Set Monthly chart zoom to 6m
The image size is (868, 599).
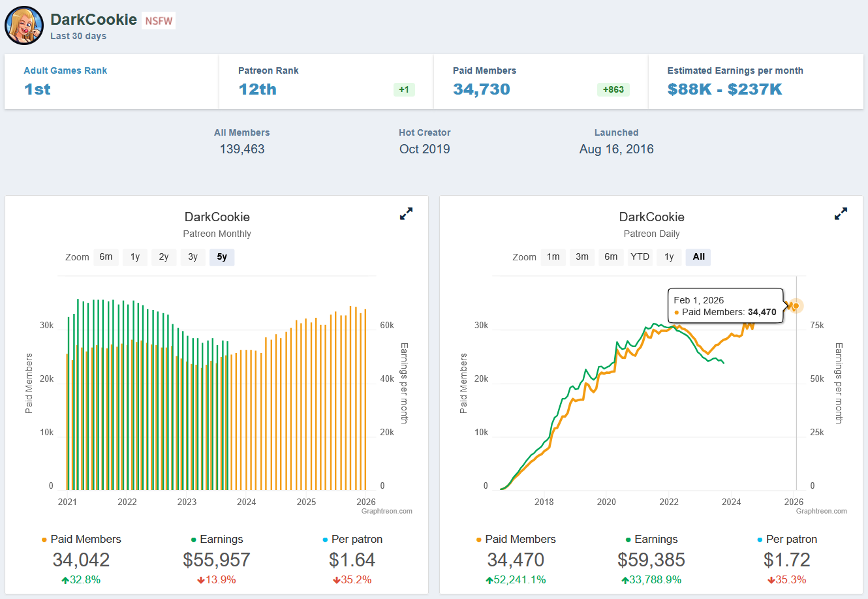click(106, 257)
